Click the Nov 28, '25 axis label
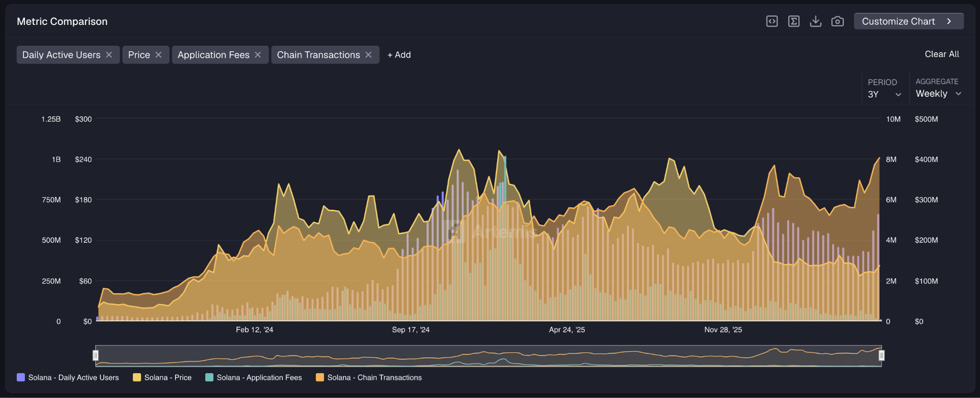980x398 pixels. click(723, 330)
